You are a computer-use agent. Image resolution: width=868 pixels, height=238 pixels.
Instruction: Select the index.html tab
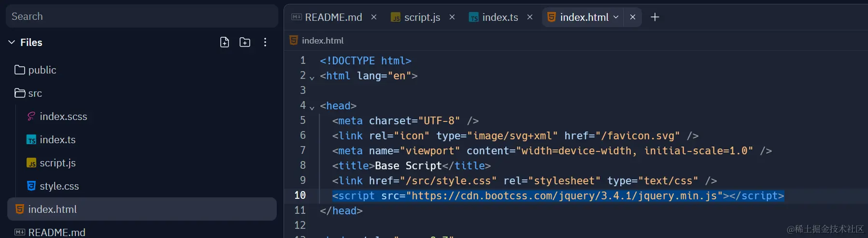584,17
